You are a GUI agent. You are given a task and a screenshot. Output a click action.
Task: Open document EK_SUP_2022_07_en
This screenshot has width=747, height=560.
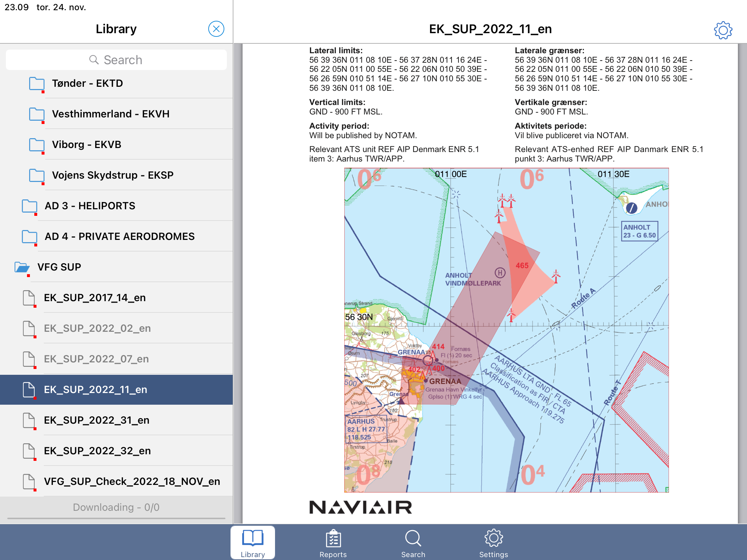coord(116,359)
